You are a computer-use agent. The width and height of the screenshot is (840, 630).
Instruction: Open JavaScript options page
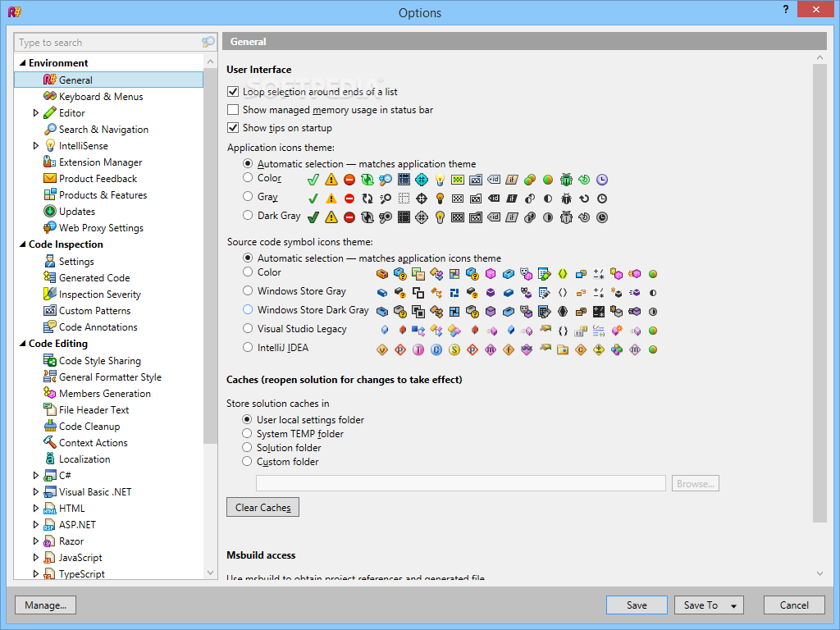[x=80, y=558]
